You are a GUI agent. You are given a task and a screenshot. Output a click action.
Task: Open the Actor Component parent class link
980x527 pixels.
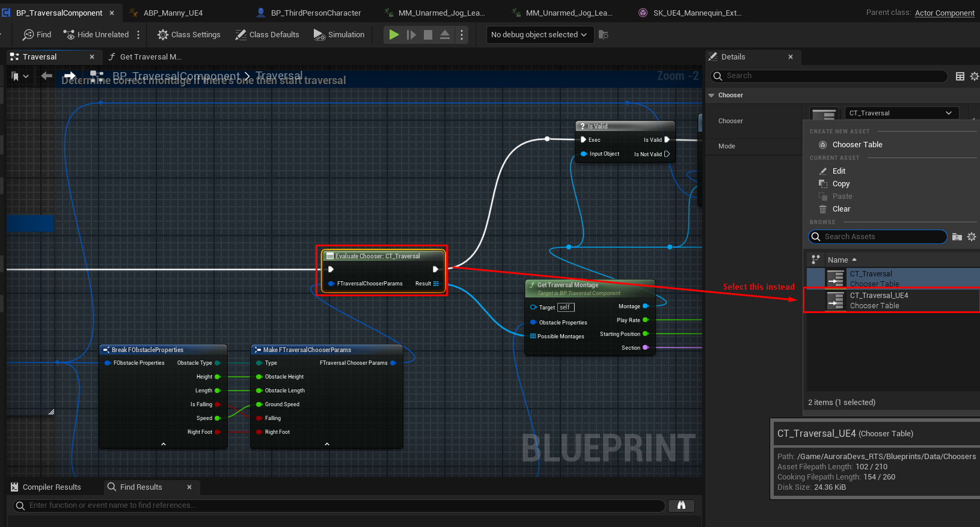(945, 13)
